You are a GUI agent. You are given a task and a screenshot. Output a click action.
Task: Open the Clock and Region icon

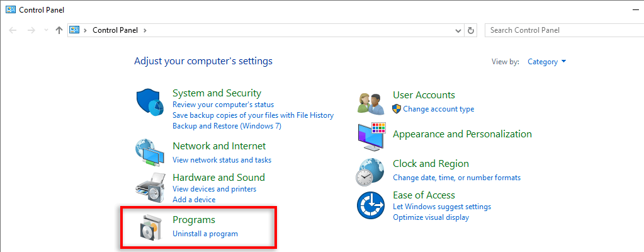tap(371, 171)
